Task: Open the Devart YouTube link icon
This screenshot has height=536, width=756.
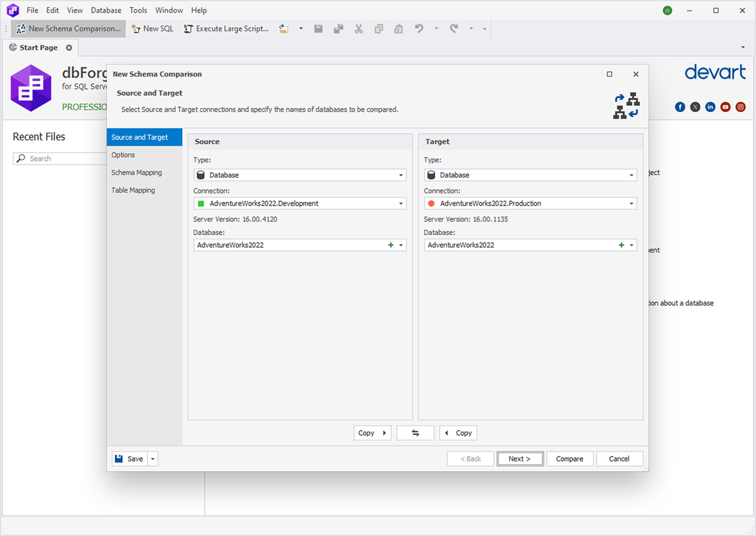Action: click(x=725, y=107)
